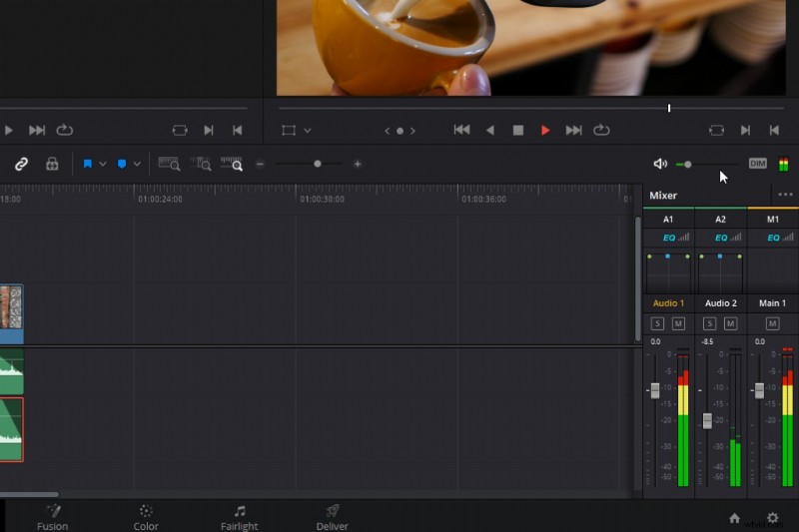Jump to first frame in timeline viewer
The width and height of the screenshot is (799, 532).
[x=461, y=131]
